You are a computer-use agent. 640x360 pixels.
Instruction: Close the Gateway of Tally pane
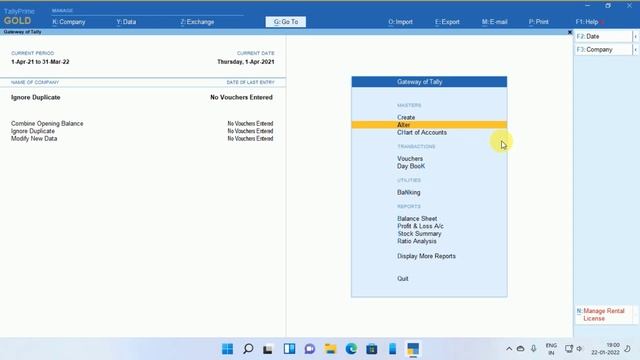point(570,32)
